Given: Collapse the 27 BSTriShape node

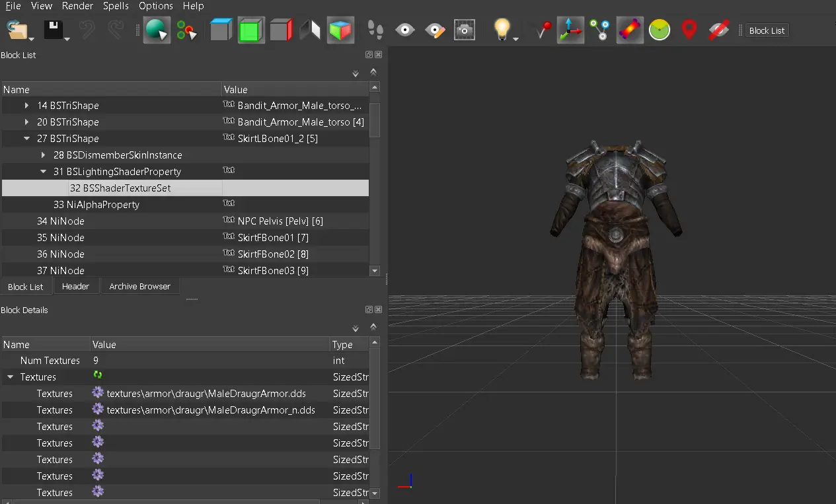Looking at the screenshot, I should (26, 139).
